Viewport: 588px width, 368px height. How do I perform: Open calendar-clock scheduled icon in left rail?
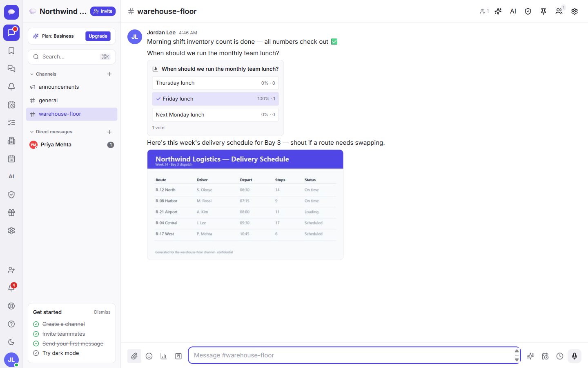11,105
